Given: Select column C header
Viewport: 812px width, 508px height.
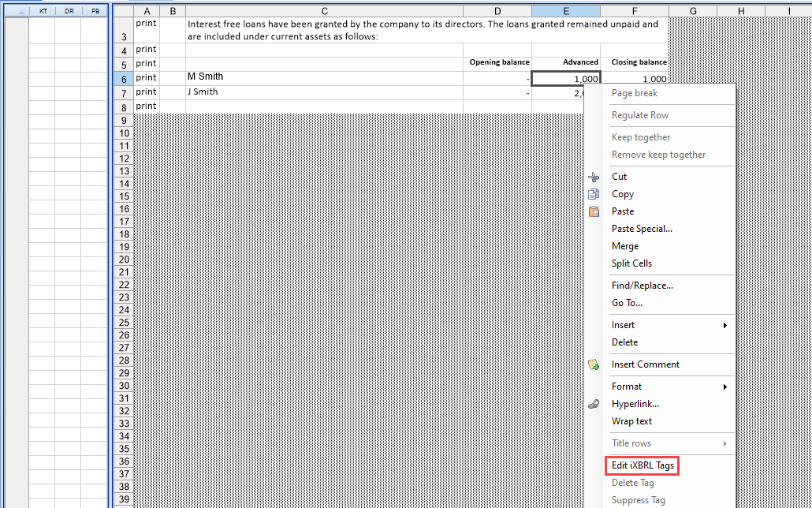Looking at the screenshot, I should [x=324, y=11].
